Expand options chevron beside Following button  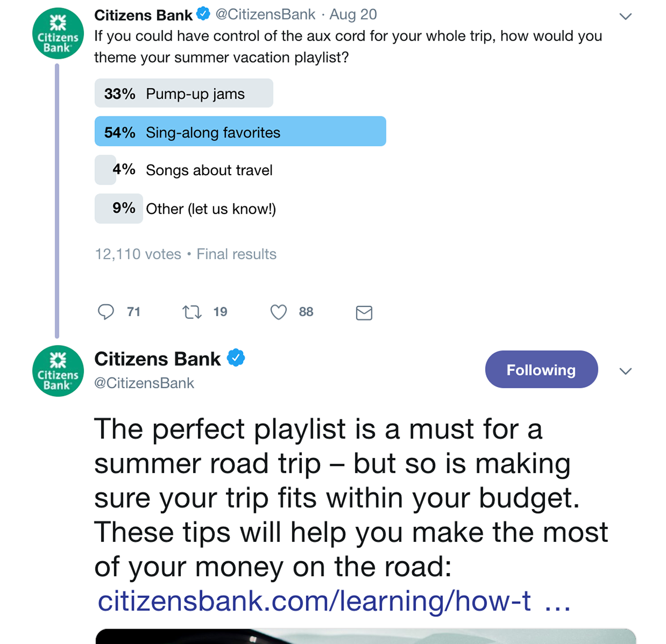pyautogui.click(x=625, y=371)
